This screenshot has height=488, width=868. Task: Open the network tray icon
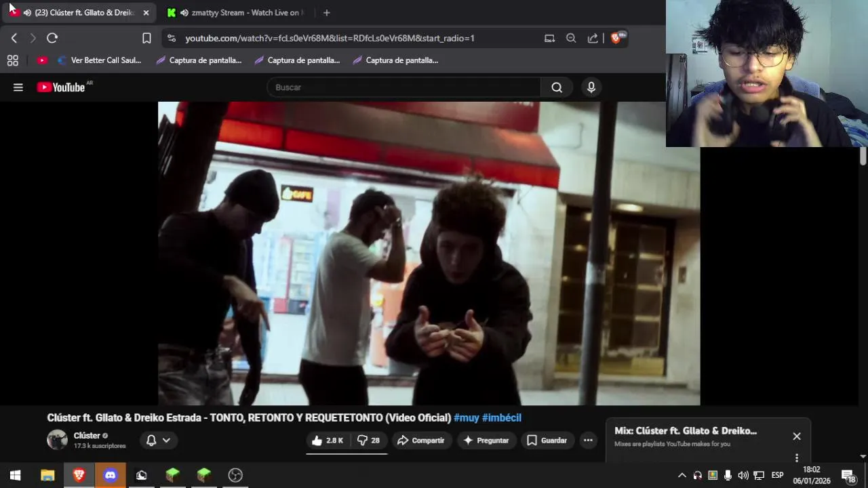(x=759, y=475)
